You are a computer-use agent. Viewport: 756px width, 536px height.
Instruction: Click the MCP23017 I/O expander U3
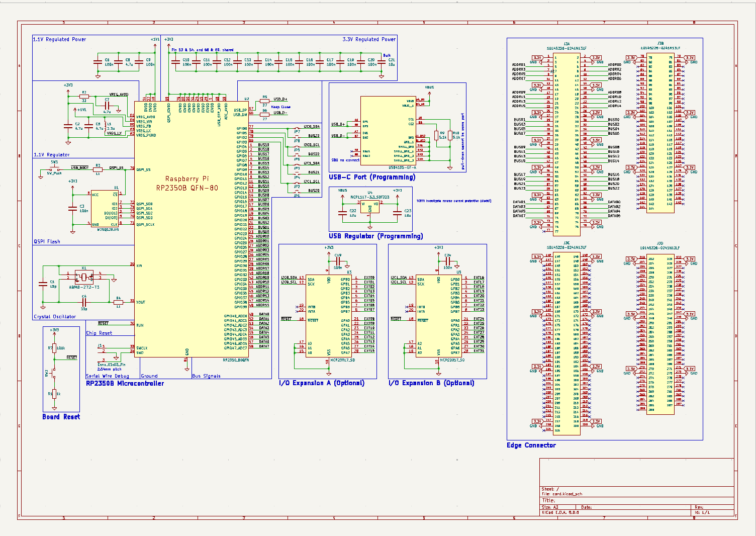coord(329,316)
